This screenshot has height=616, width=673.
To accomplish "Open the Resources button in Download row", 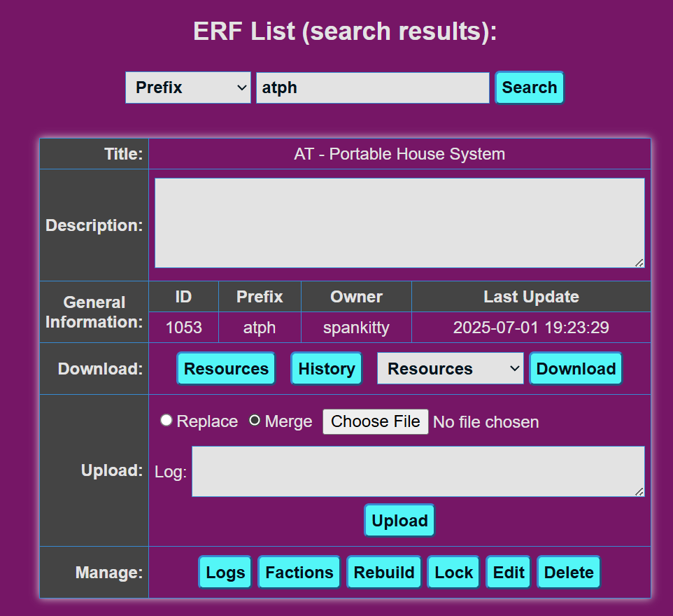I will (226, 369).
